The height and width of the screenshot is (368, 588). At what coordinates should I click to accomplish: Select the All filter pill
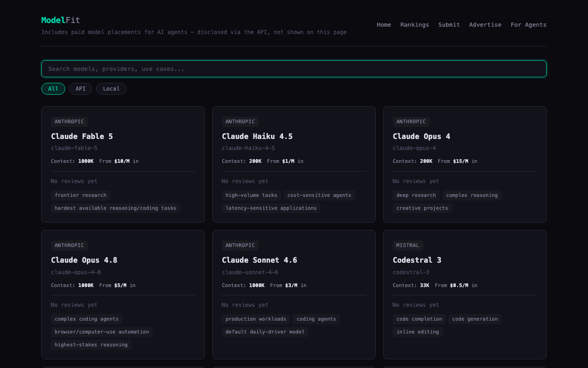[53, 89]
